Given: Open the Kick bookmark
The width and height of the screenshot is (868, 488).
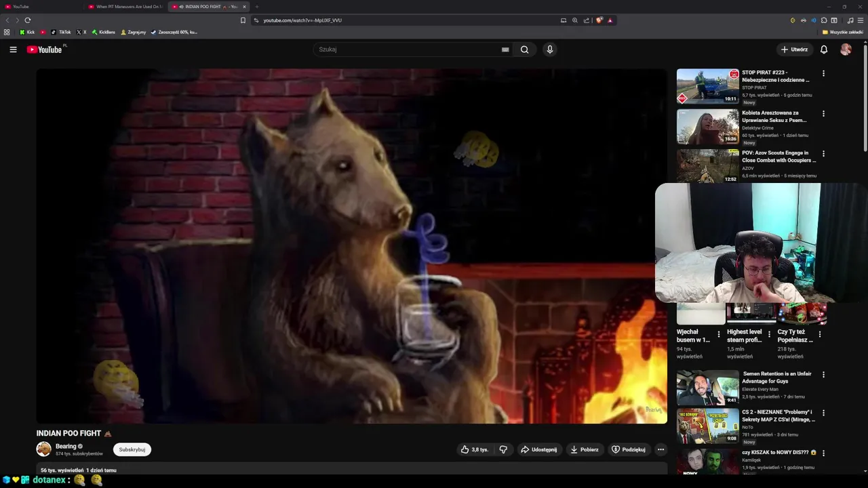Looking at the screenshot, I should 27,32.
